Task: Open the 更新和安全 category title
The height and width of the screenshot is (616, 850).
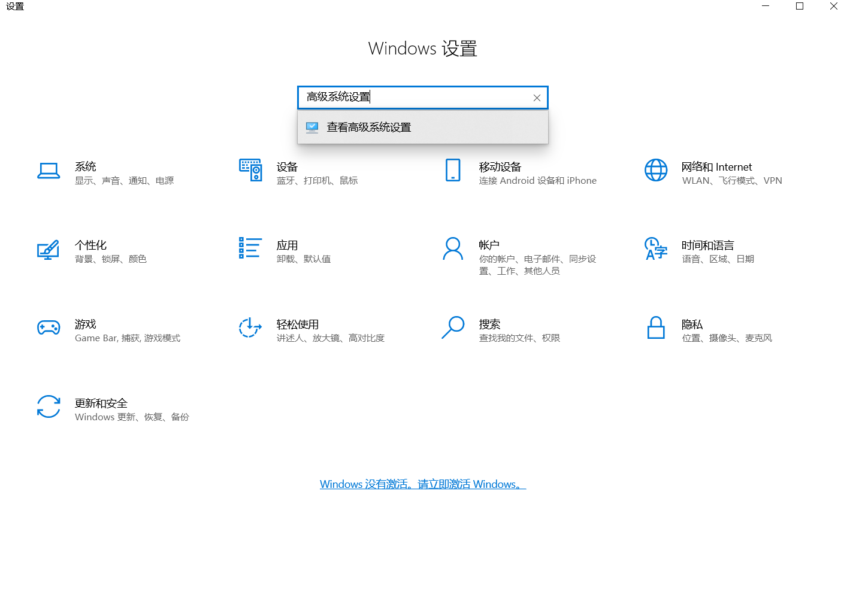Action: [x=101, y=403]
